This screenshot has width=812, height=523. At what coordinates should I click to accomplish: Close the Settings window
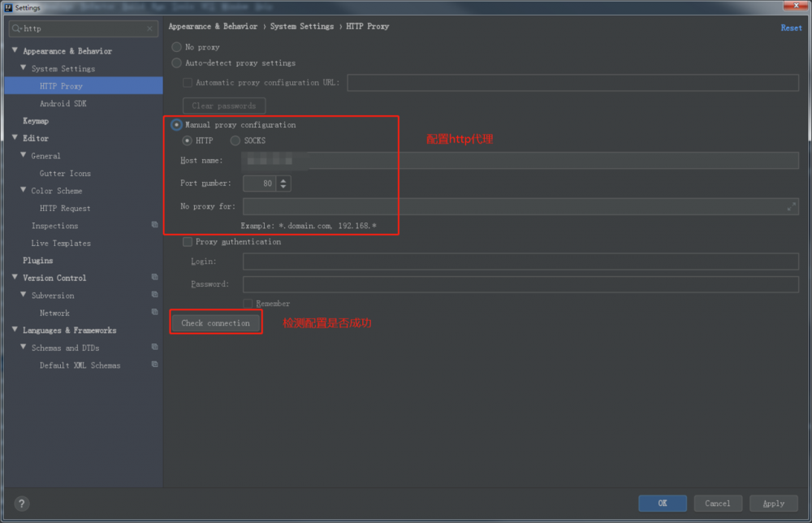tap(797, 6)
